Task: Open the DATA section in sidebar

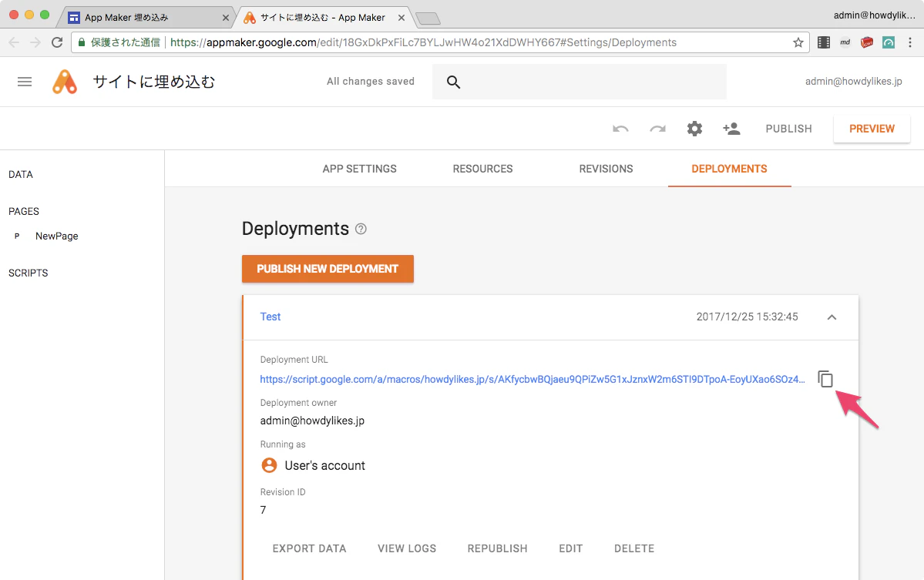Action: coord(21,175)
